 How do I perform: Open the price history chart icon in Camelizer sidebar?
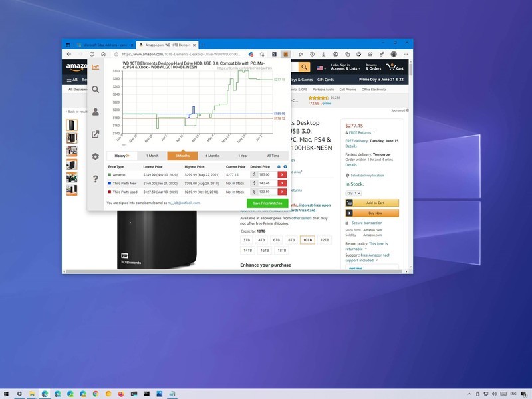click(x=96, y=67)
